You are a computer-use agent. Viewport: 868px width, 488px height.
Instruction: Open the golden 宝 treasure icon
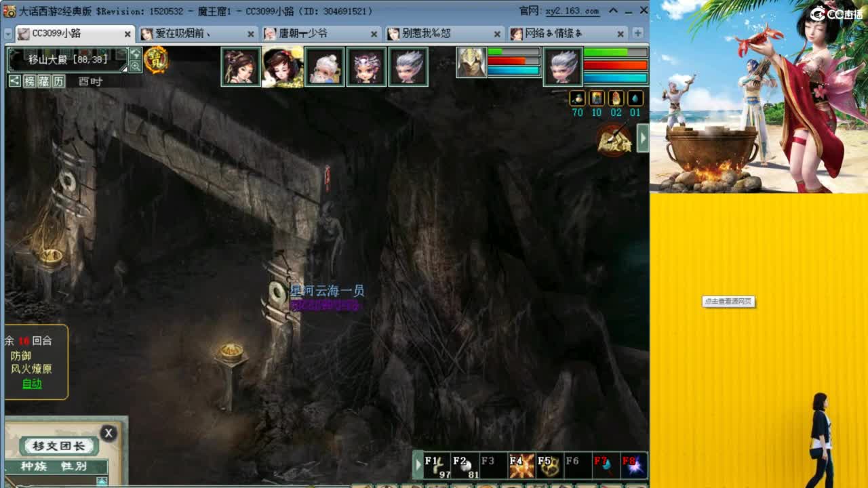pos(156,60)
